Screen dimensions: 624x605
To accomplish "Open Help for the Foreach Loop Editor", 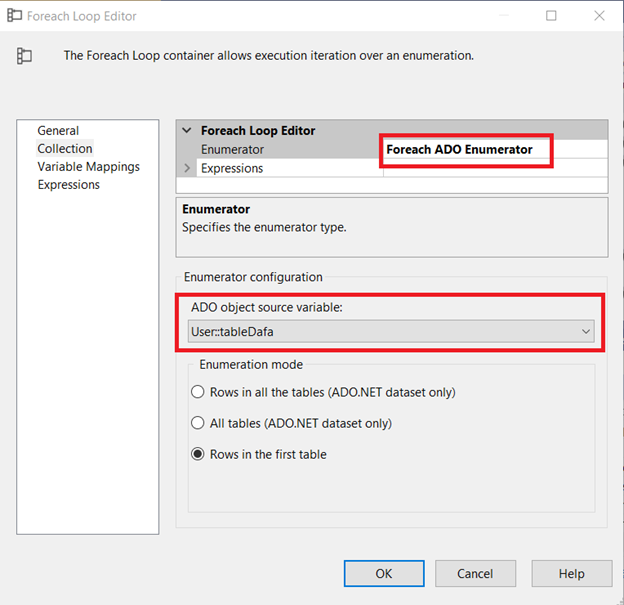I will [571, 574].
